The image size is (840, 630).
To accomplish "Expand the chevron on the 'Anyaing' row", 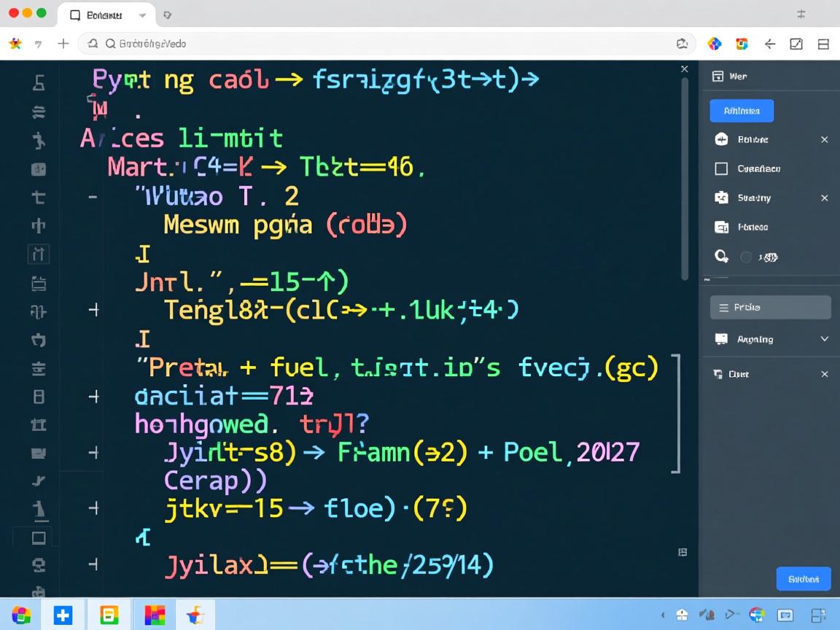I will click(x=824, y=339).
